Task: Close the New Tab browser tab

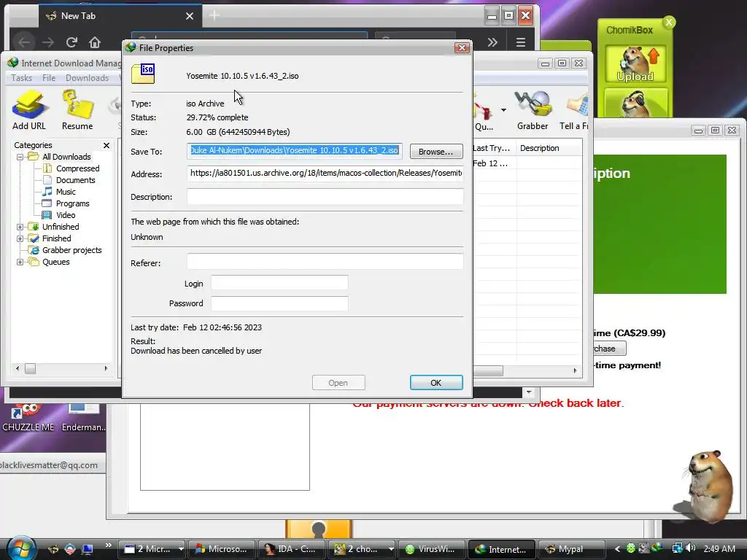Action: [x=190, y=16]
